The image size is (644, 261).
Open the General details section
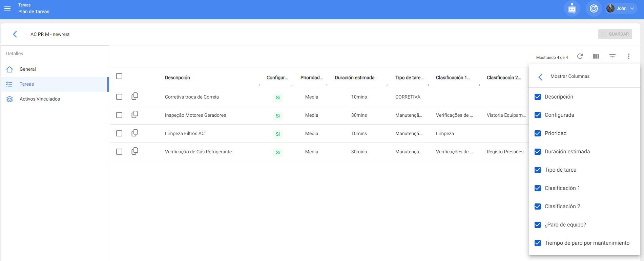(x=28, y=69)
